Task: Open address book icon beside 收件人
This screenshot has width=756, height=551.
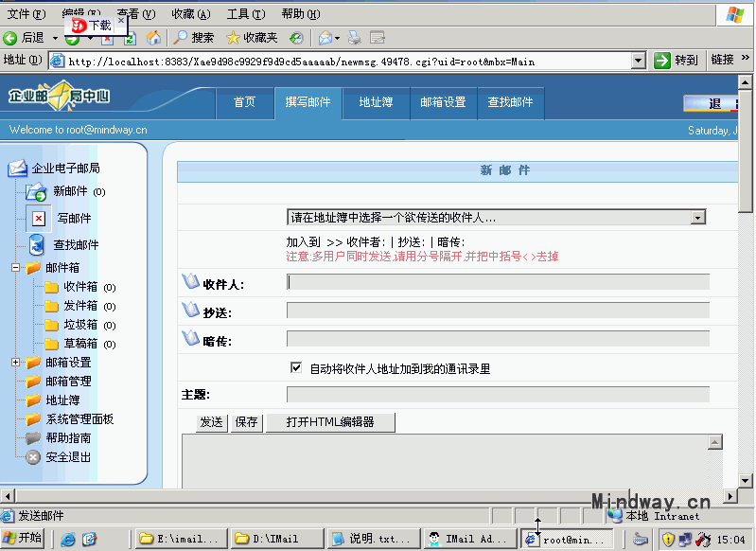Action: [x=190, y=282]
